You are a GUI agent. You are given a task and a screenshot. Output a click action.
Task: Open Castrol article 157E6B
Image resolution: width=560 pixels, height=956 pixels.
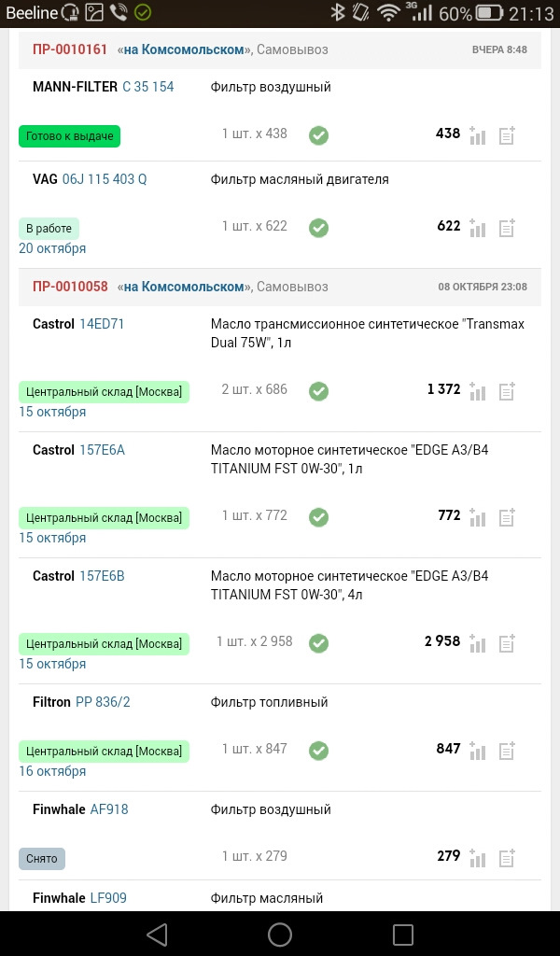[102, 575]
